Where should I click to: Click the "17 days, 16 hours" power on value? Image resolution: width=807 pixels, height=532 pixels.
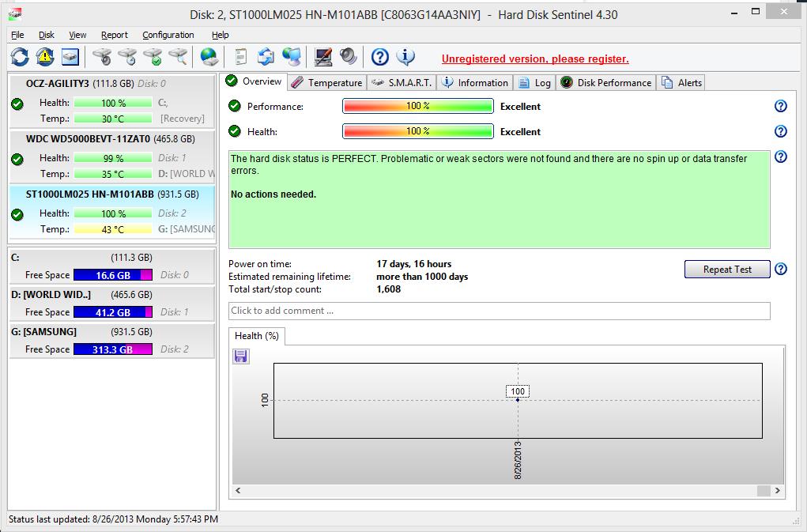(414, 264)
